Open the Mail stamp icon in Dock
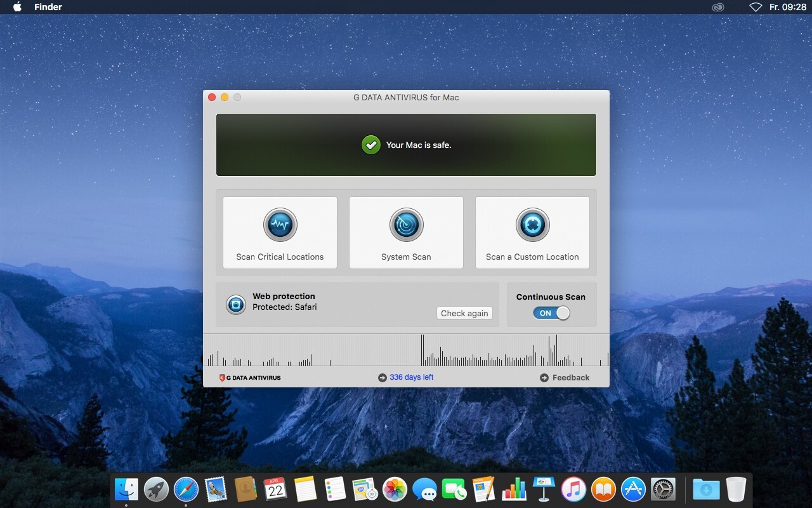The image size is (812, 508). [x=216, y=490]
